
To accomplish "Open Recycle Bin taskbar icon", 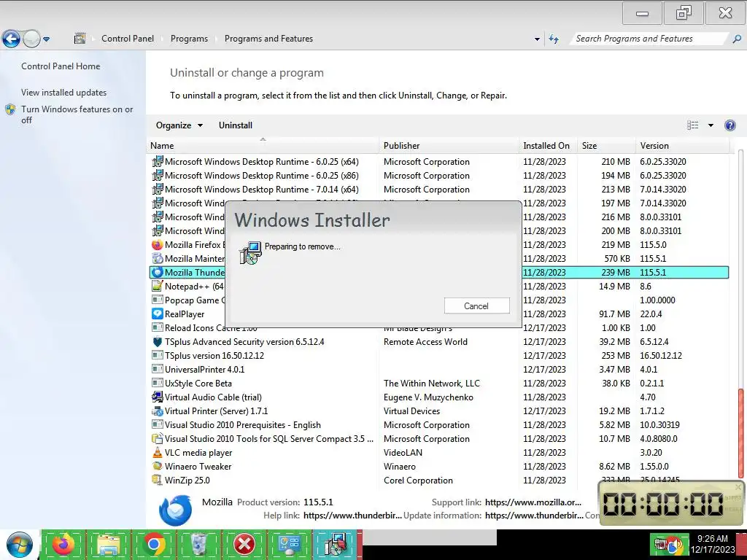I will [x=198, y=545].
